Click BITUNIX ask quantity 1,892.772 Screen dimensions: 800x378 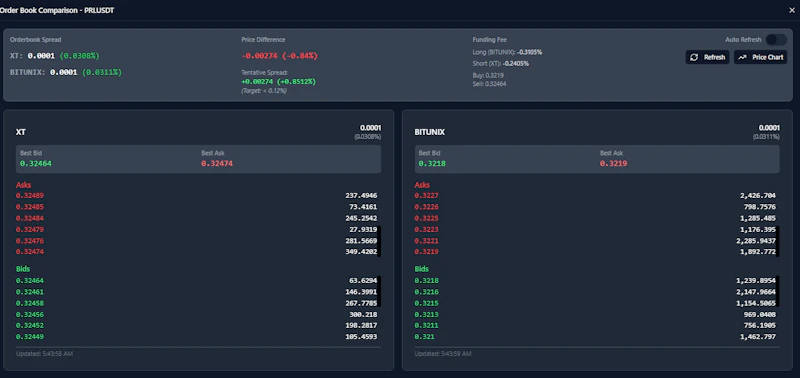click(758, 251)
